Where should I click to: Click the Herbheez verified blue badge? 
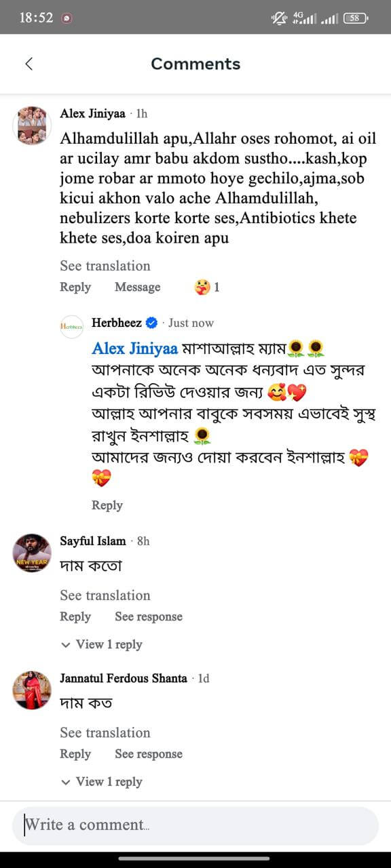[151, 323]
